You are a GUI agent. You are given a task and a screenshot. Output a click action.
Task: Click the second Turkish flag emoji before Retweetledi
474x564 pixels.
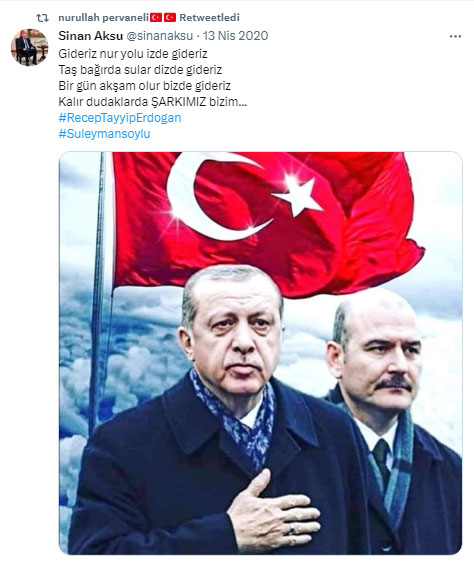tap(170, 17)
